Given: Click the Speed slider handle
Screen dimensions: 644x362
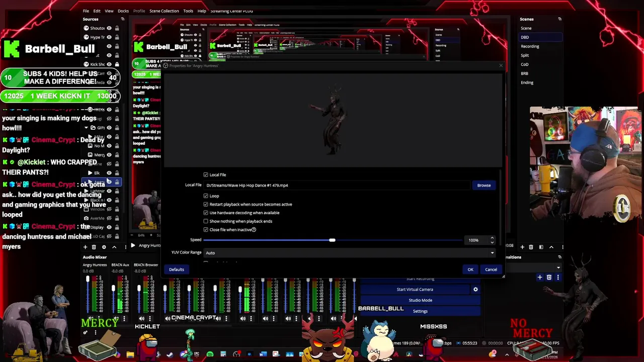Looking at the screenshot, I should click(x=332, y=240).
